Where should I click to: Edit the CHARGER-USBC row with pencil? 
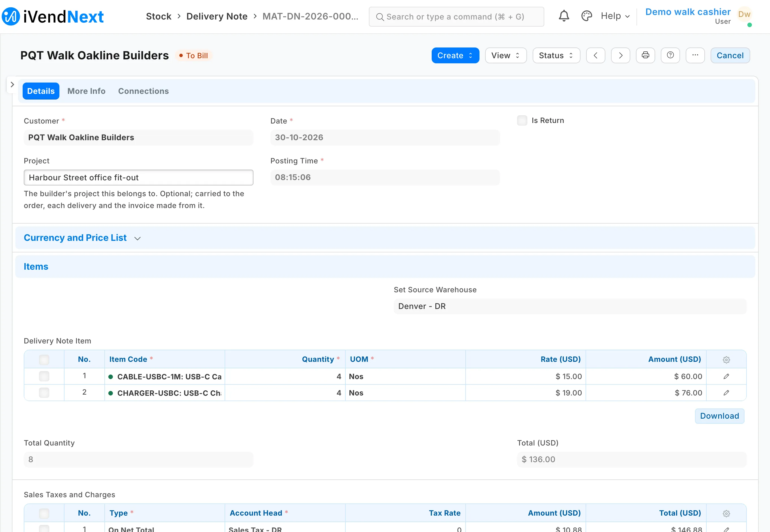click(x=726, y=393)
